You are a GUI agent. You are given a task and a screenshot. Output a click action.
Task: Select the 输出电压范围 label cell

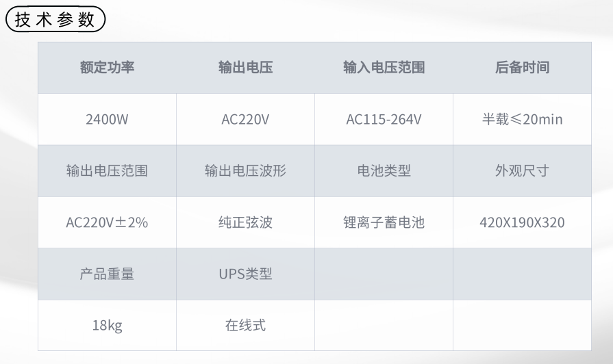(x=107, y=170)
